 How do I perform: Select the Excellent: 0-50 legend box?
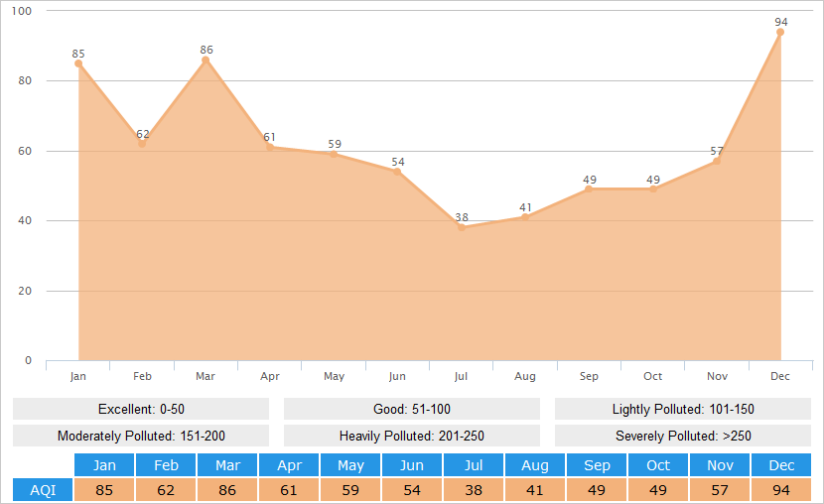pyautogui.click(x=141, y=409)
